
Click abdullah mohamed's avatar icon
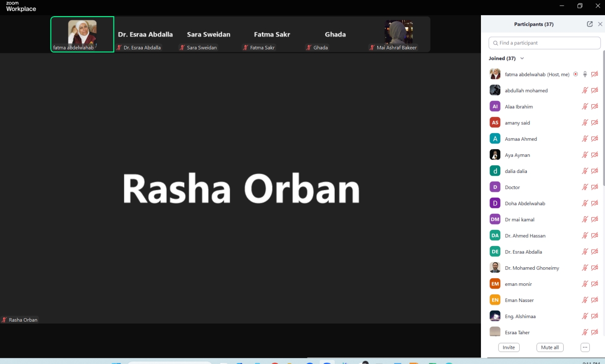(x=495, y=90)
